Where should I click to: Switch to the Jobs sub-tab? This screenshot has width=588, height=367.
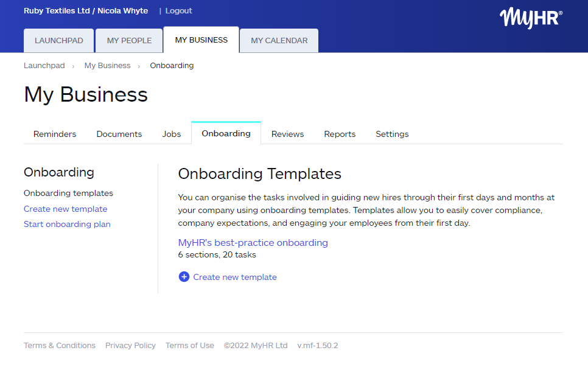172,134
